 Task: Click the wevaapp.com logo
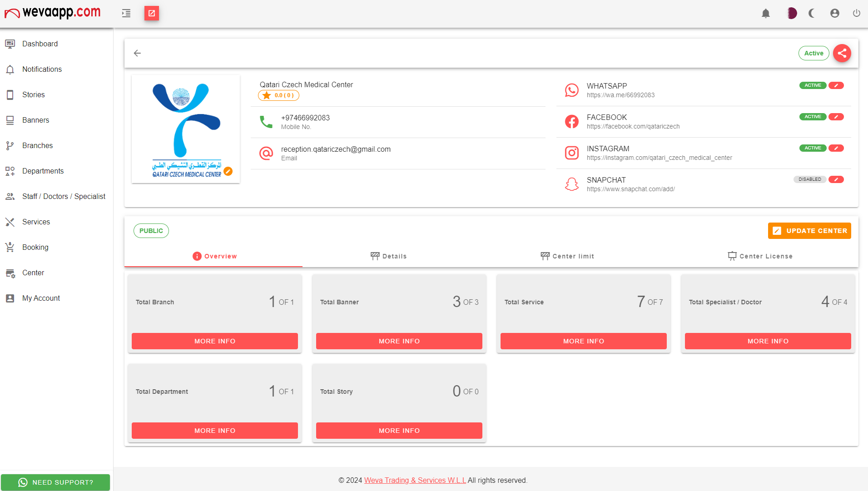[x=53, y=13]
